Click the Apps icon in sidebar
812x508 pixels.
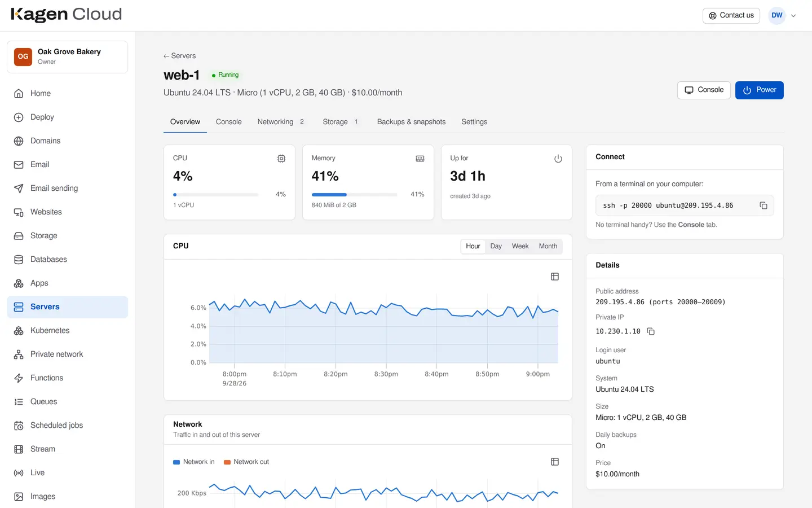pyautogui.click(x=19, y=283)
